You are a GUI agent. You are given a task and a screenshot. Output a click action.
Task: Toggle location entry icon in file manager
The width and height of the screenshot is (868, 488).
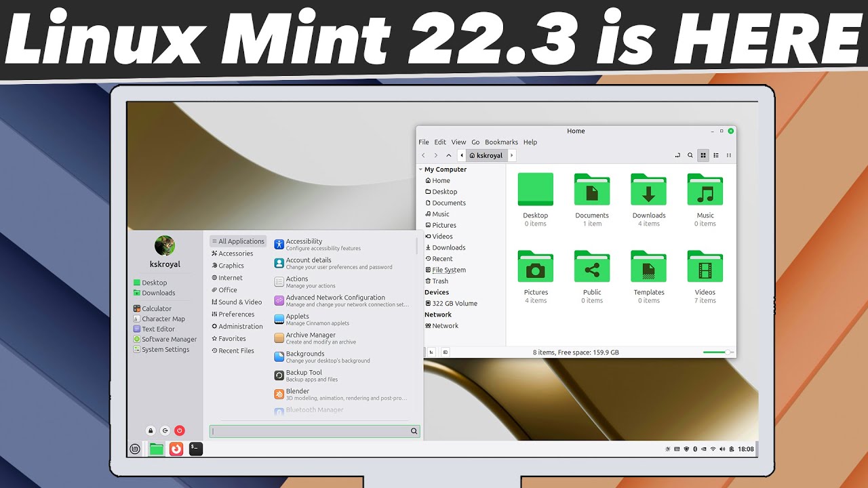coord(677,155)
